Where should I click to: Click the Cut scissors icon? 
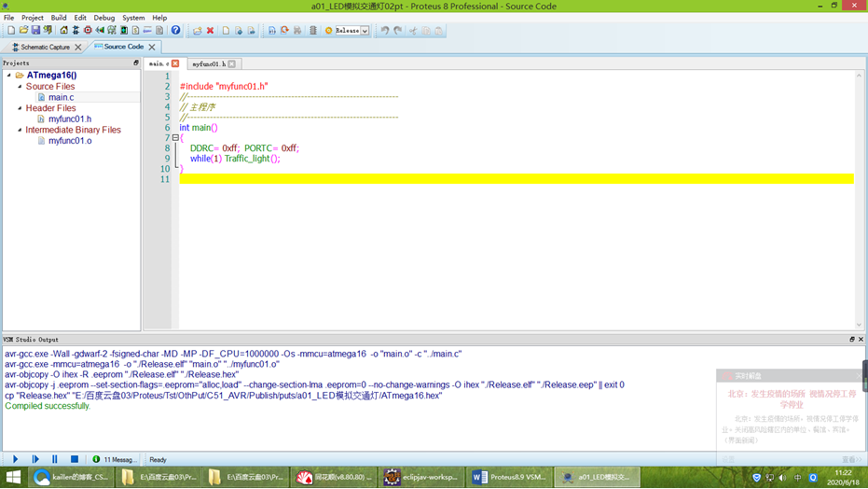click(413, 31)
